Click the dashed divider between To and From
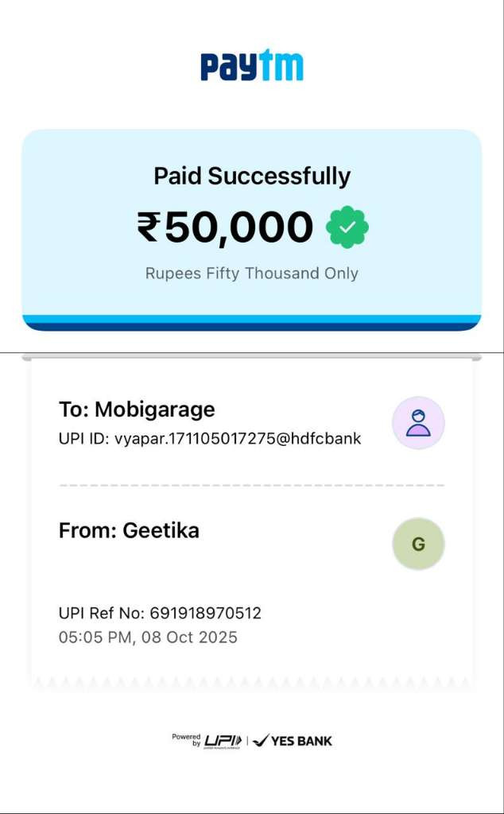This screenshot has width=504, height=814. pos(252,485)
